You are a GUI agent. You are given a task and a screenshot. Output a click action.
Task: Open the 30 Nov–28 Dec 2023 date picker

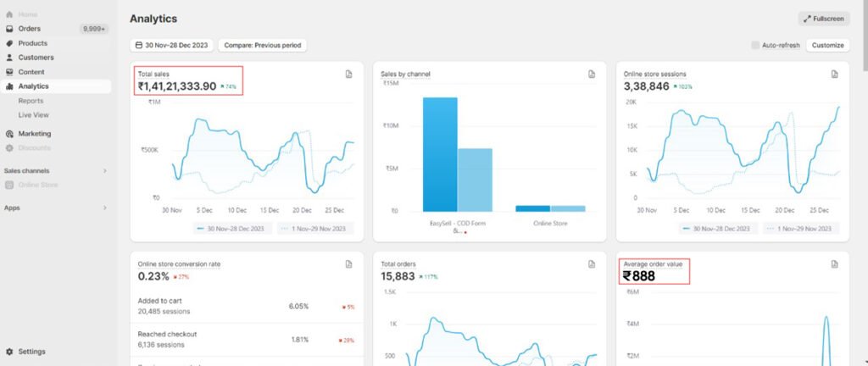[x=172, y=45]
